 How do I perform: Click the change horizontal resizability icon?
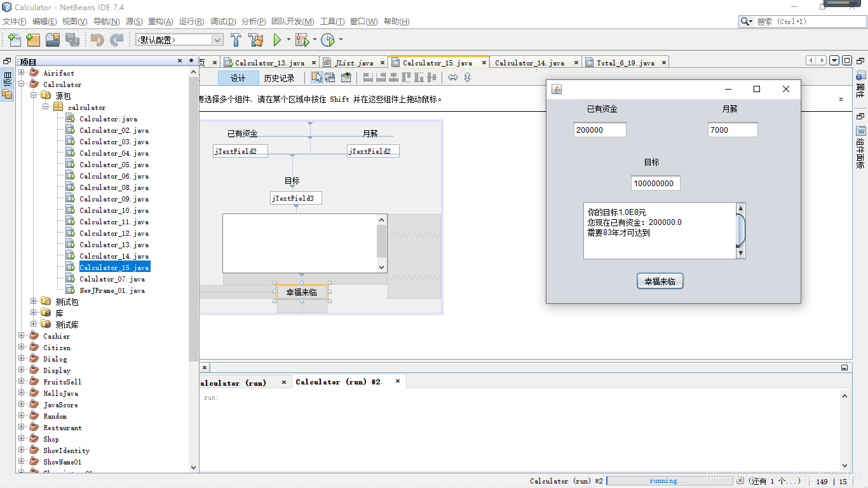453,78
